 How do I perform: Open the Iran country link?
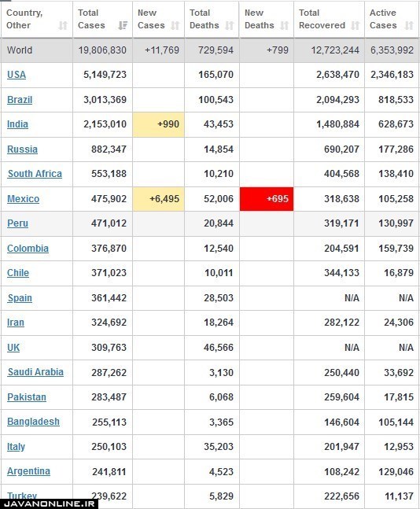click(16, 323)
